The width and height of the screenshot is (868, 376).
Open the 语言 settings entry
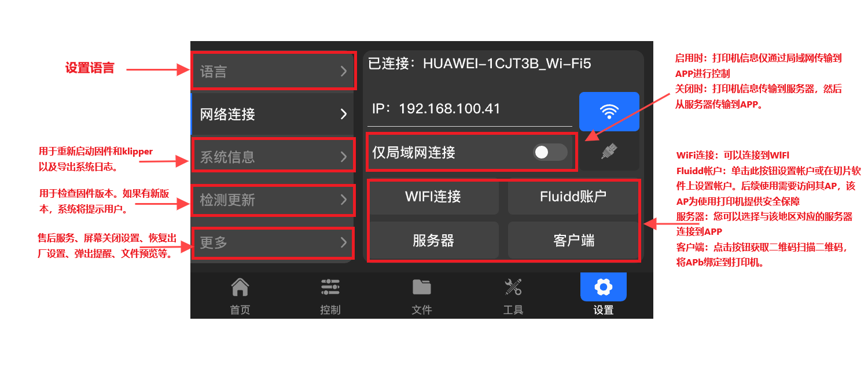(x=273, y=71)
